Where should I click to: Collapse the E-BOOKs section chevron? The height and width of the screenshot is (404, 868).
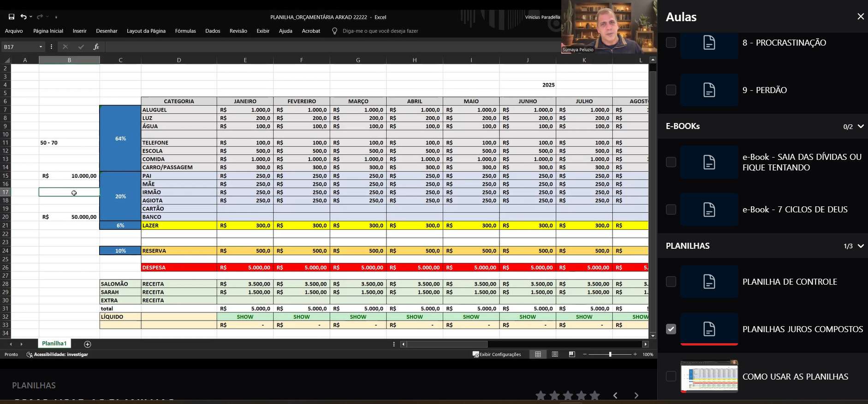coord(861,126)
